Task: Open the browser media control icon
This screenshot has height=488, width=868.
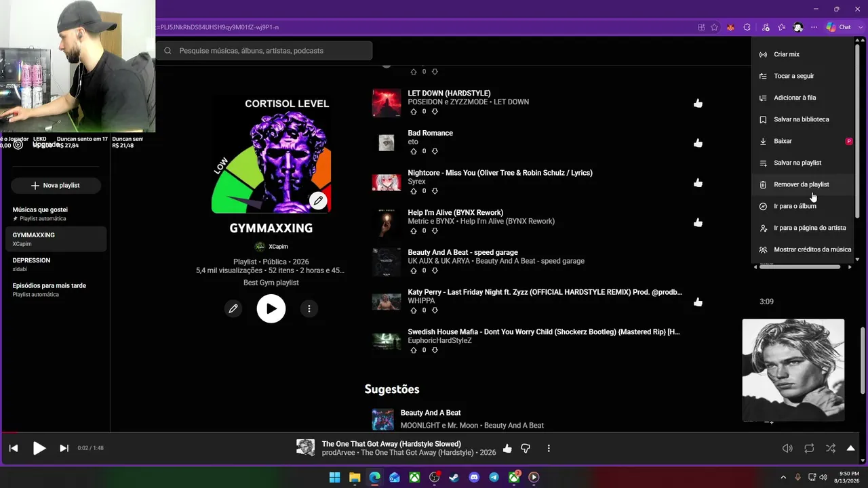Action: [766, 27]
